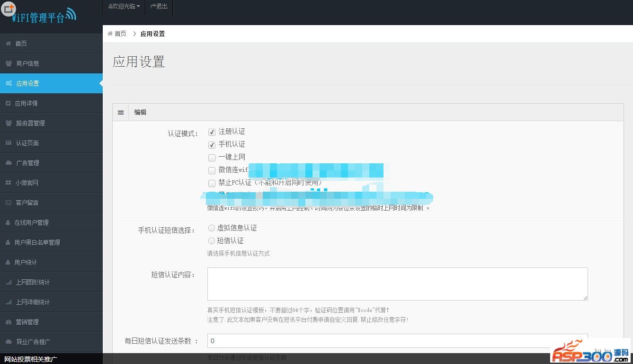Go to 用户黑白名单管理 in sidebar

pos(37,242)
